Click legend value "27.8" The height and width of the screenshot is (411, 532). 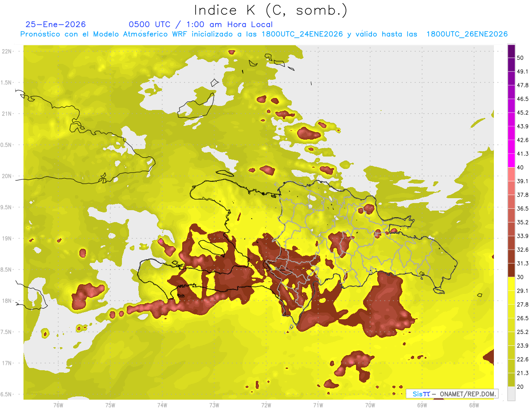(x=522, y=304)
